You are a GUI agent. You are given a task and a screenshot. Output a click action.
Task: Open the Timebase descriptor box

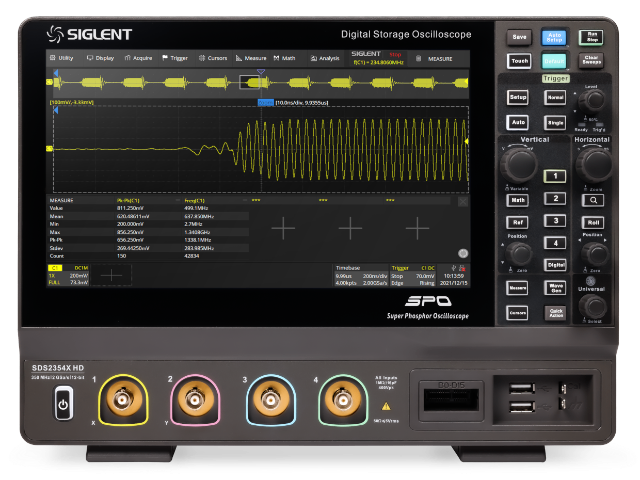(x=361, y=276)
